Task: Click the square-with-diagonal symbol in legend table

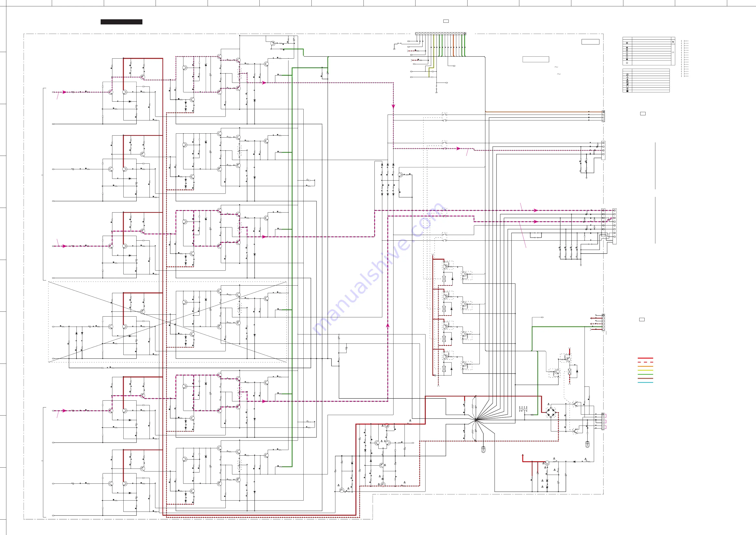Action: pyautogui.click(x=628, y=75)
